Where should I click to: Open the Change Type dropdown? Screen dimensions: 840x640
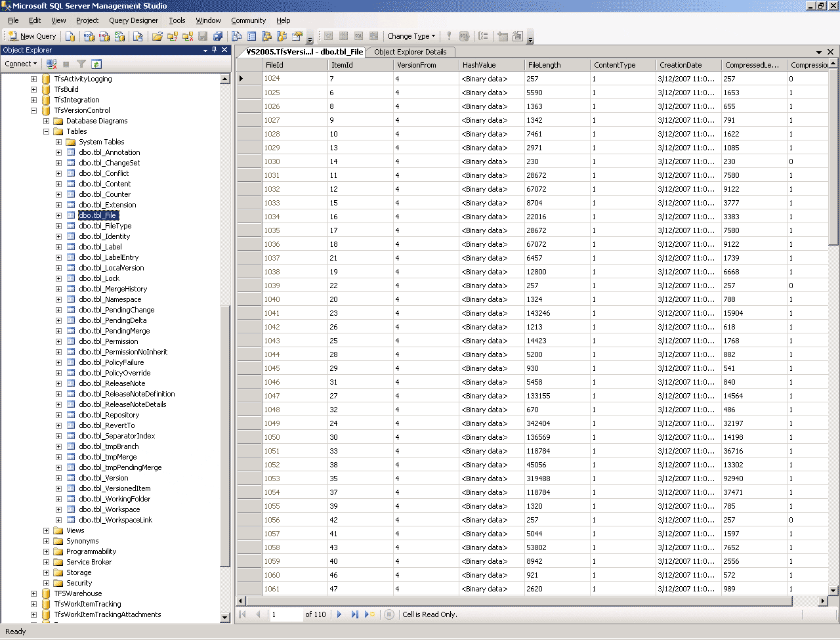pyautogui.click(x=411, y=36)
